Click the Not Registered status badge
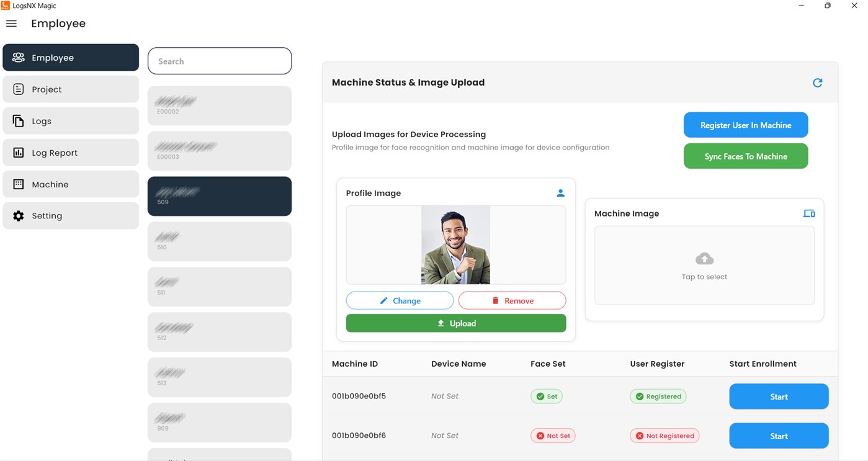 click(x=664, y=436)
